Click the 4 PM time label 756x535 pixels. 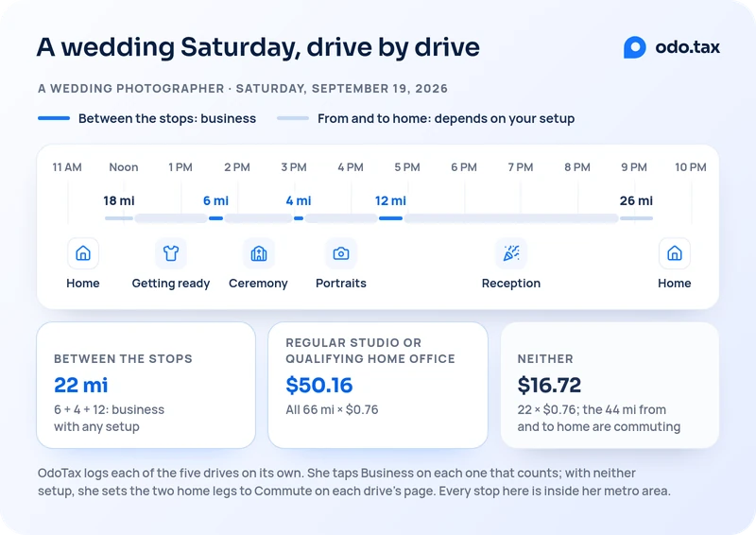pos(351,167)
